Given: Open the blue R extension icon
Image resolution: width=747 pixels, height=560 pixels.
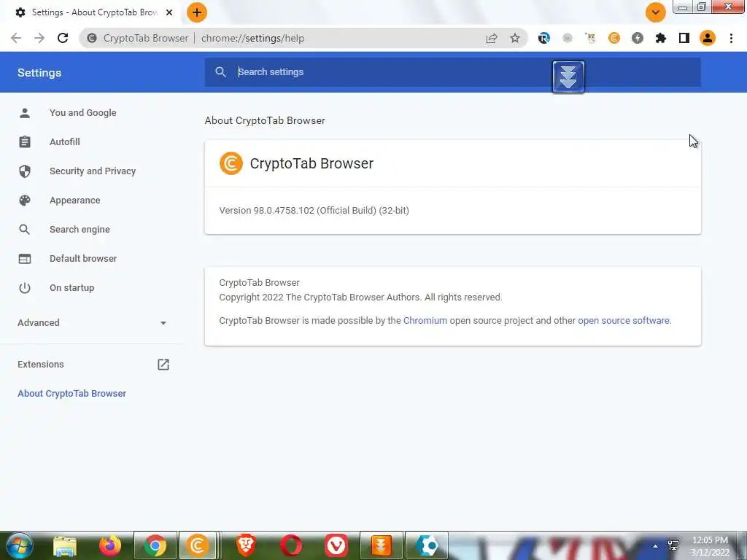Looking at the screenshot, I should pos(543,38).
